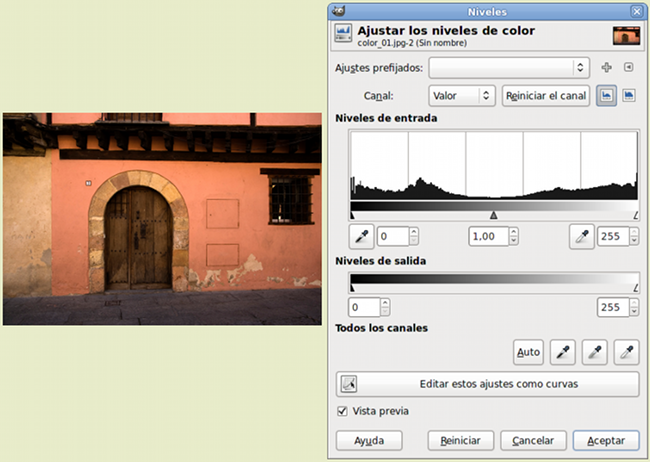Click the histogram display area
Image resolution: width=650 pixels, height=462 pixels.
(x=494, y=165)
